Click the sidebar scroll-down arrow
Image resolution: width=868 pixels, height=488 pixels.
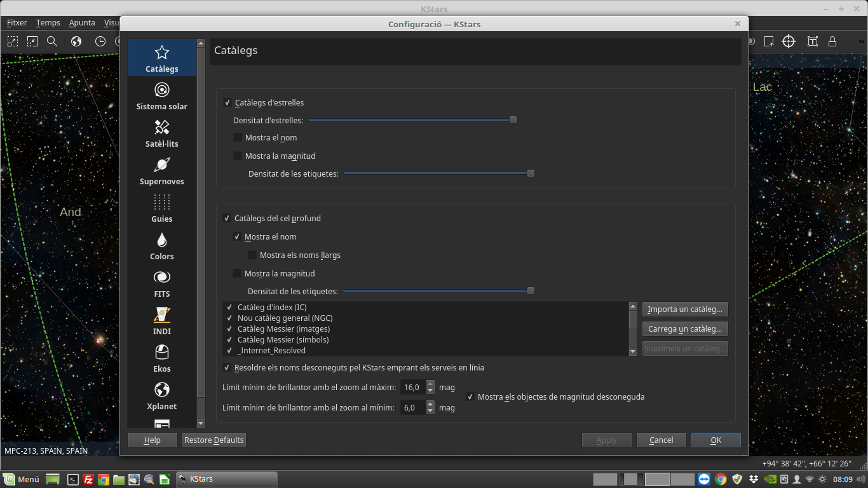[x=201, y=423]
